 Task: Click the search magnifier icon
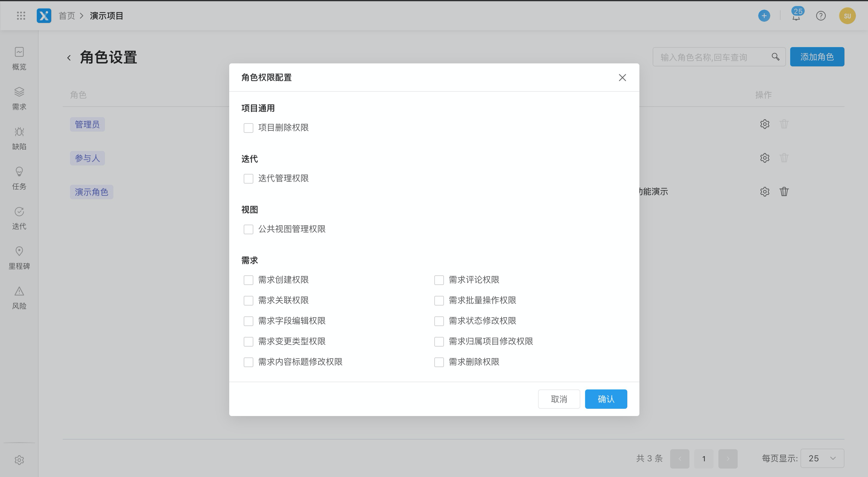tap(775, 57)
